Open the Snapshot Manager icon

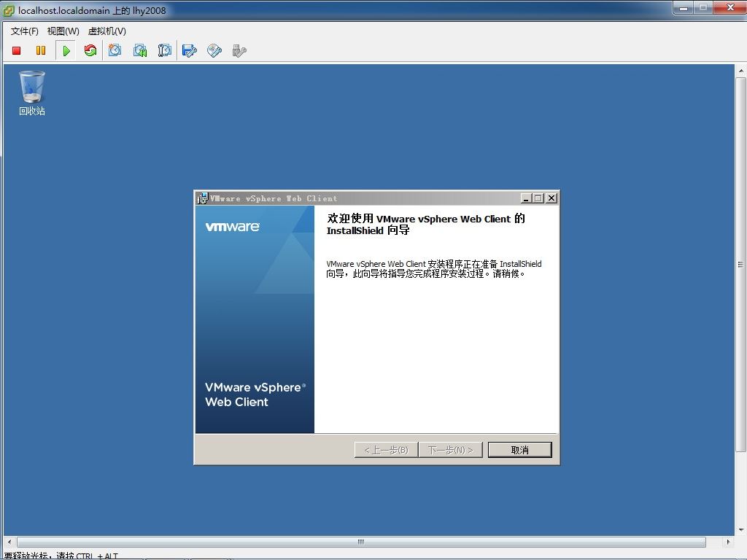pyautogui.click(x=164, y=50)
